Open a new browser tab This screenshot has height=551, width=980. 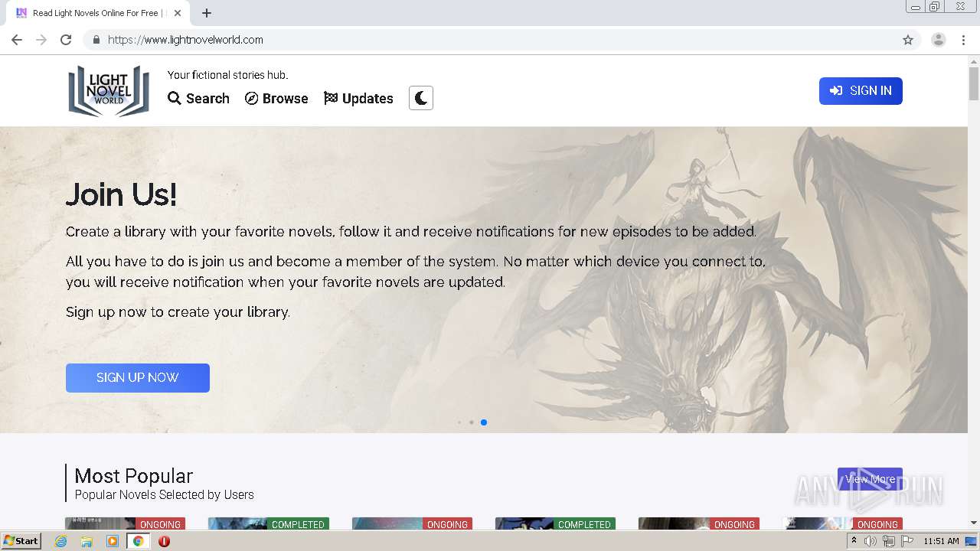(207, 13)
